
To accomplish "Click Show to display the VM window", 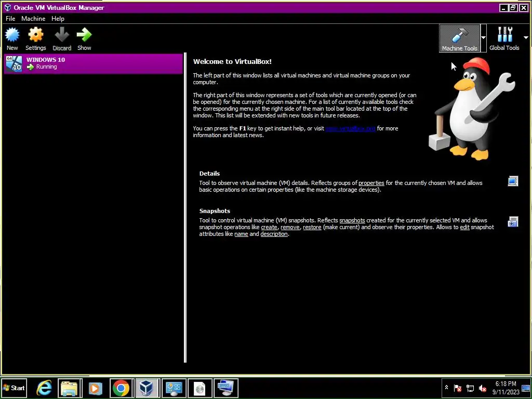I will click(84, 38).
